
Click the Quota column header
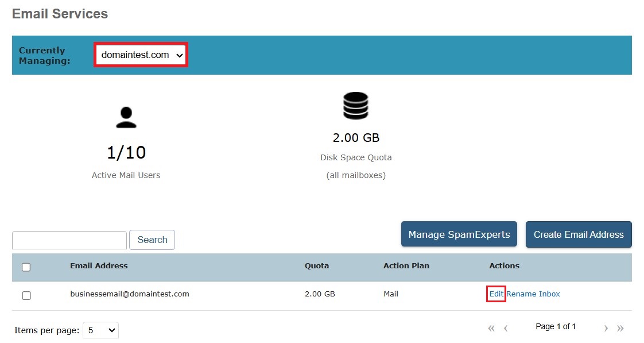(x=317, y=265)
